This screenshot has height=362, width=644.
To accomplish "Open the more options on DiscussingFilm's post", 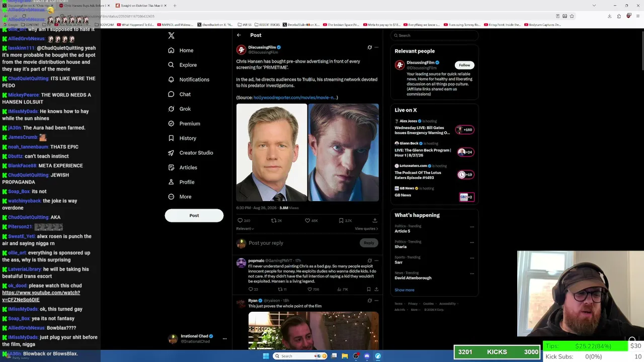I will pos(376,47).
